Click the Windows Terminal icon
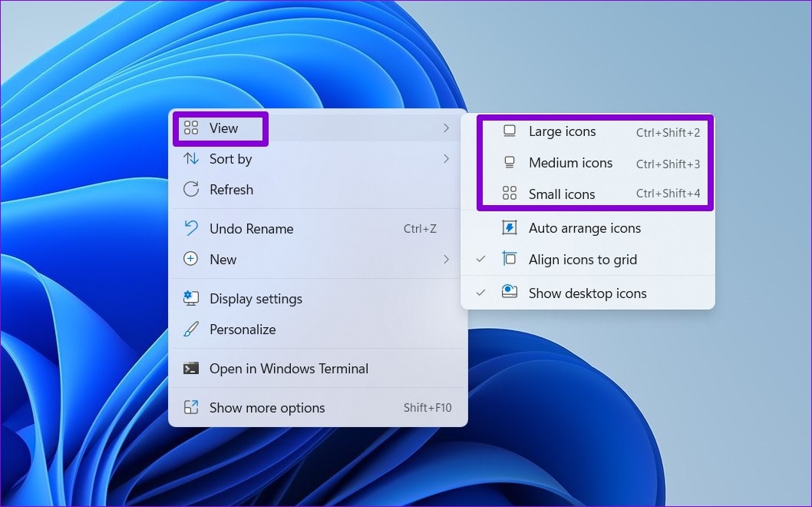Viewport: 812px width, 507px height. point(191,369)
